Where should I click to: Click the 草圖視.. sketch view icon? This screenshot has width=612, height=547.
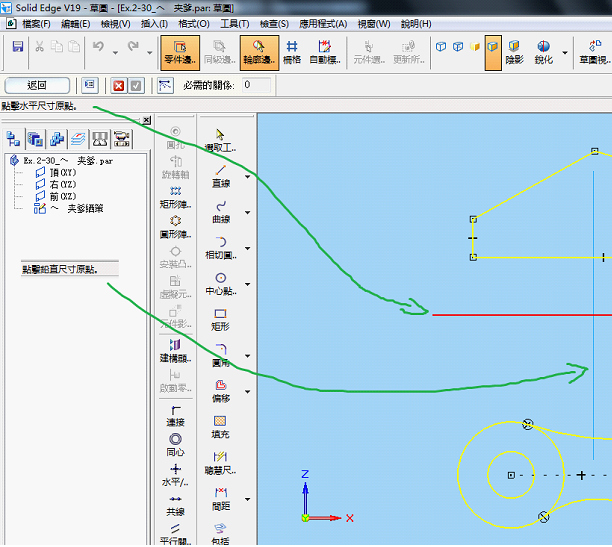594,52
